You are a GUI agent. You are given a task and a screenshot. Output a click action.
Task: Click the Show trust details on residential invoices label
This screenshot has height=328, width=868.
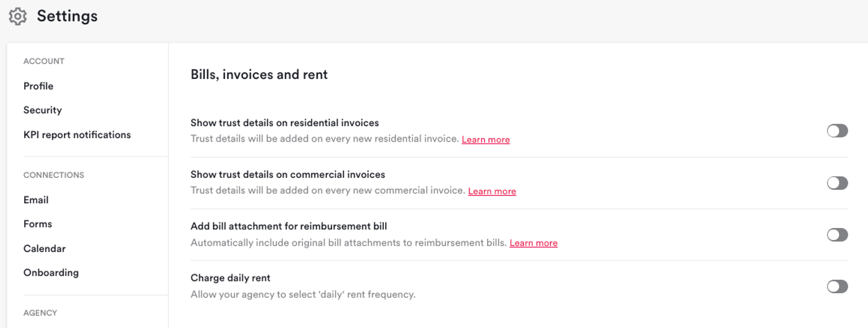pos(285,123)
